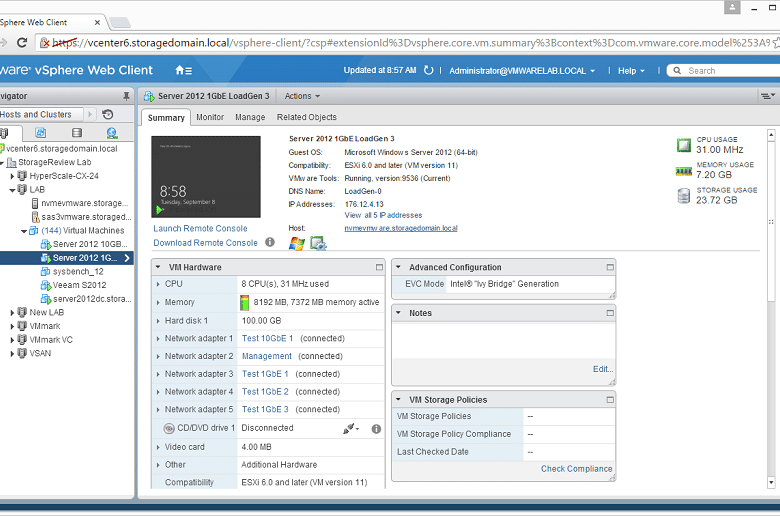
Task: Expand the VSAN tree node
Action: (x=12, y=354)
